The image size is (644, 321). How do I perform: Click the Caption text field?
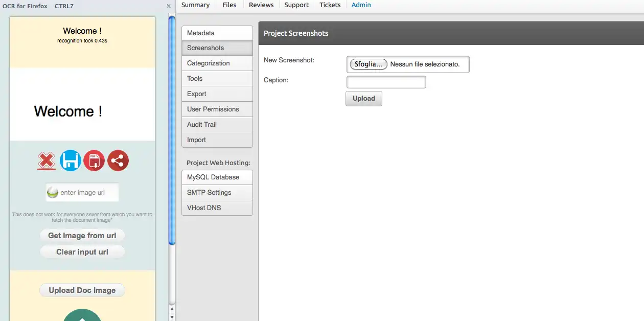(386, 82)
